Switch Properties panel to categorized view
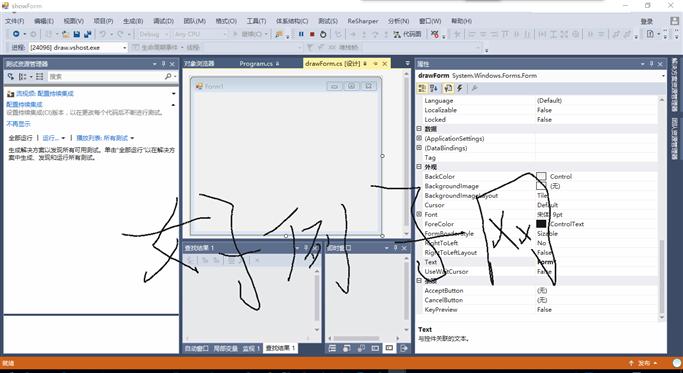The width and height of the screenshot is (683, 373). click(x=422, y=88)
